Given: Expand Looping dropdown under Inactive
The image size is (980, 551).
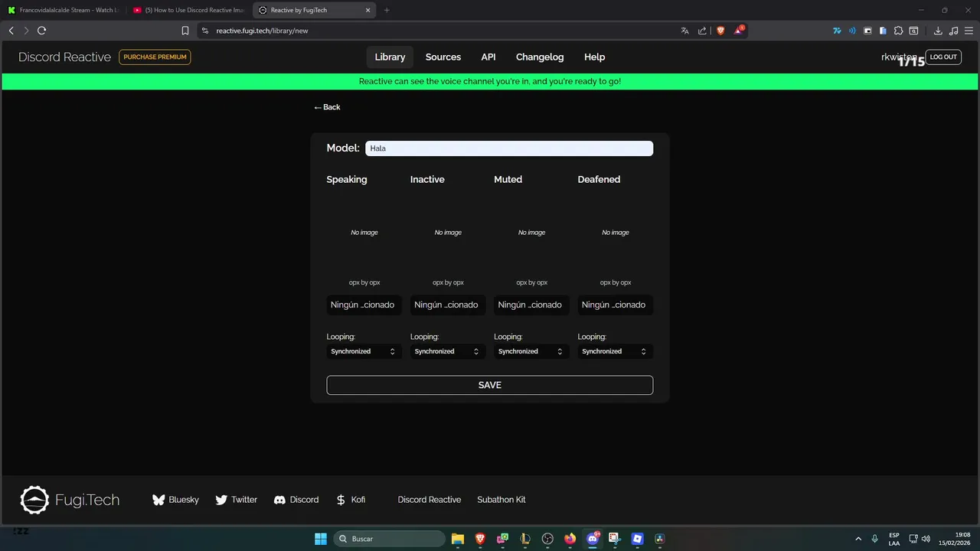Looking at the screenshot, I should (448, 351).
